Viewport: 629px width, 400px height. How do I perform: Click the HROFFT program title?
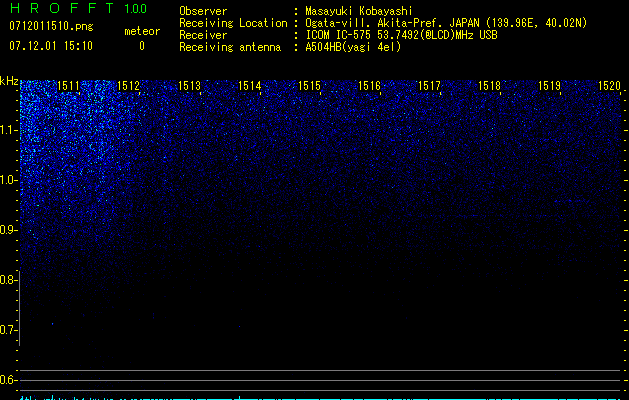point(61,8)
